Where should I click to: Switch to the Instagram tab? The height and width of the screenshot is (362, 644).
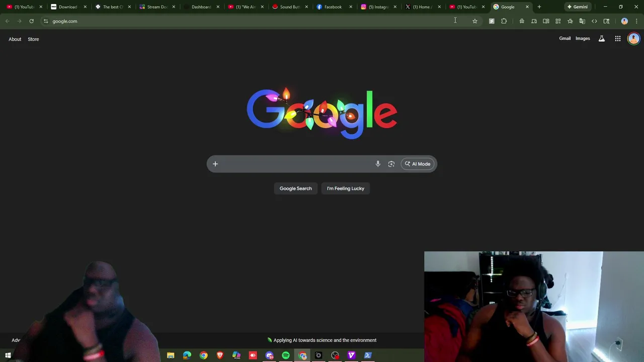378,7
